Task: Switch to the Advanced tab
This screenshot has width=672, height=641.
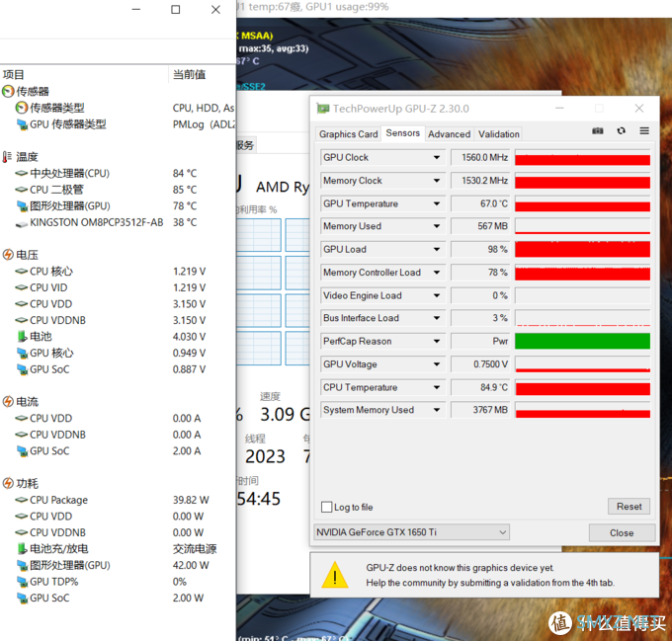Action: [449, 134]
